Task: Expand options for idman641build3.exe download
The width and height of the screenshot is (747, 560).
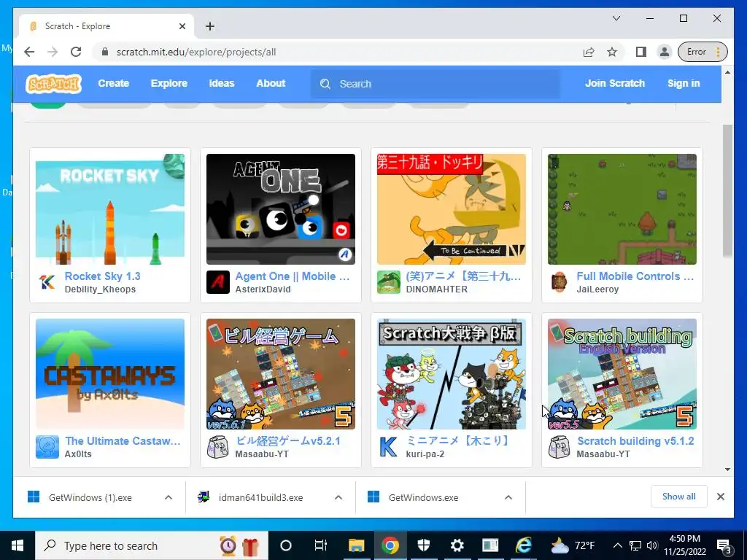Action: [x=338, y=497]
